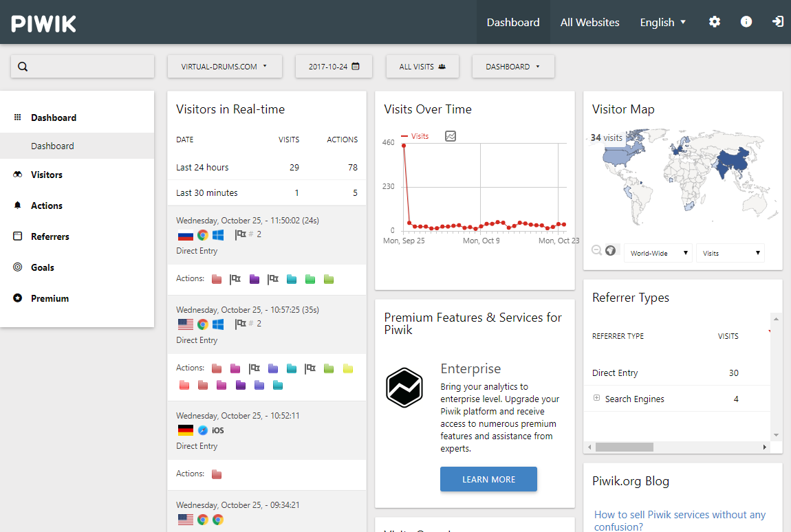This screenshot has height=532, width=791.
Task: Click the teal folder action in 11:50:02 visit
Action: coord(292,279)
